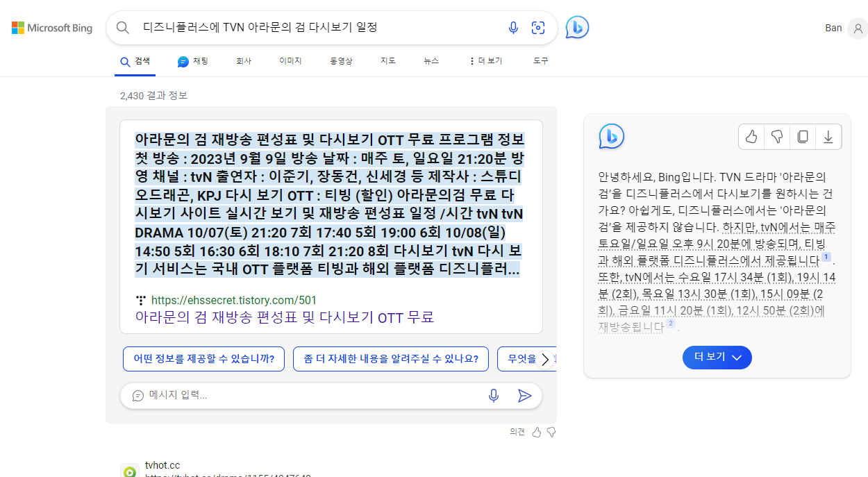Click the magnifier icon in search box
This screenshot has width=868, height=477.
coord(123,28)
